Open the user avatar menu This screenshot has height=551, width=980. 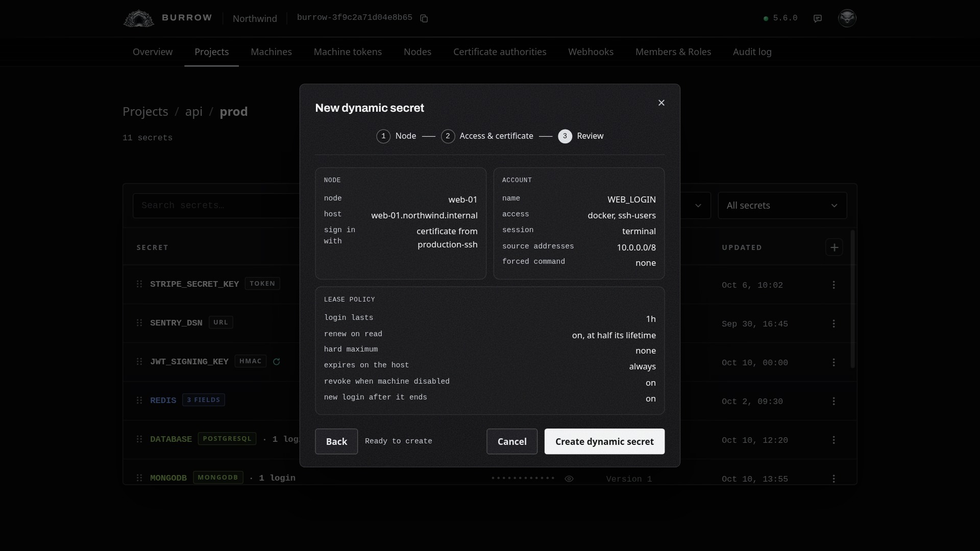pos(847,18)
